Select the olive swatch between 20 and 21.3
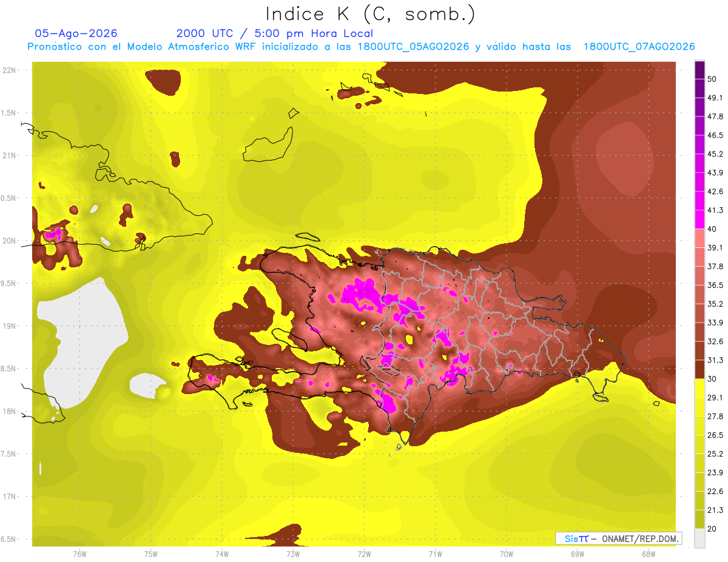 [x=699, y=519]
